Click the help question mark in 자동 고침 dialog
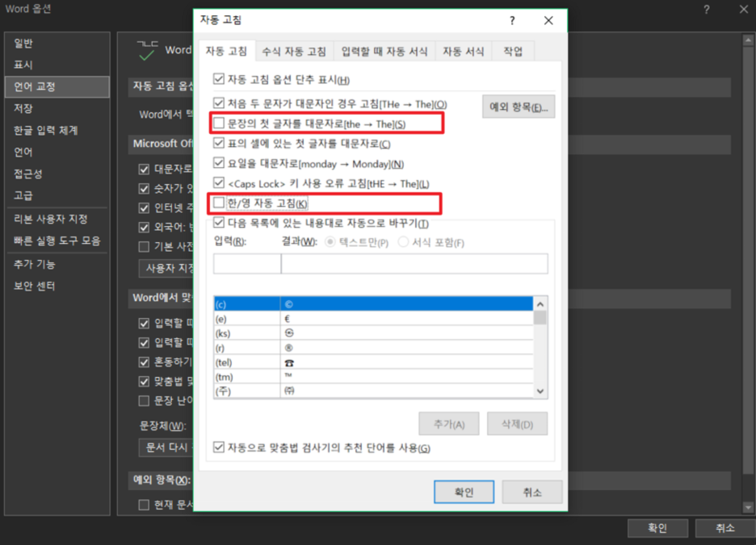This screenshot has height=545, width=756. coord(512,21)
